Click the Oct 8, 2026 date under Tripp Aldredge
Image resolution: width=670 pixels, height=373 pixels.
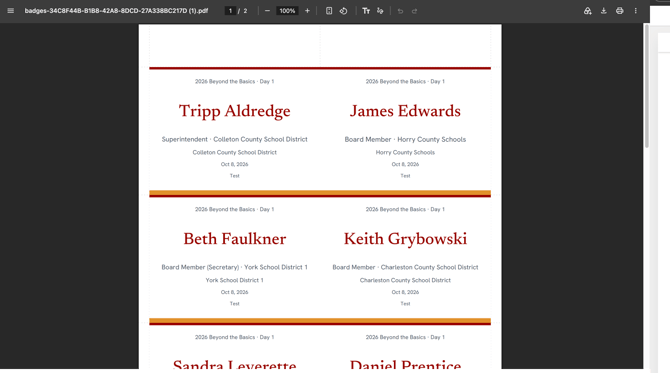pos(235,164)
